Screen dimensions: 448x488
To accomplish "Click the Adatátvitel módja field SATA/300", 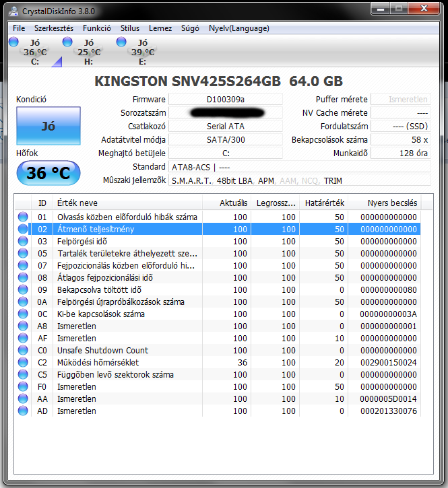I will tap(226, 139).
